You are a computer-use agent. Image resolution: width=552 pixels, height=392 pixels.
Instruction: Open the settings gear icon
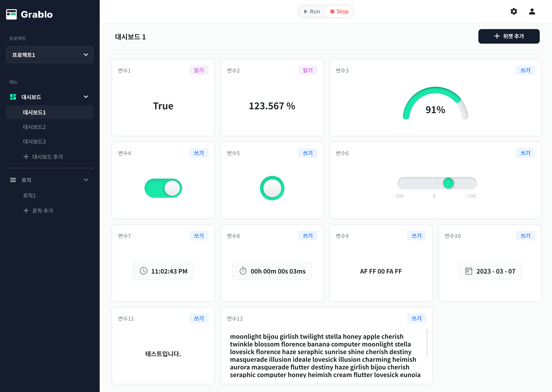514,11
